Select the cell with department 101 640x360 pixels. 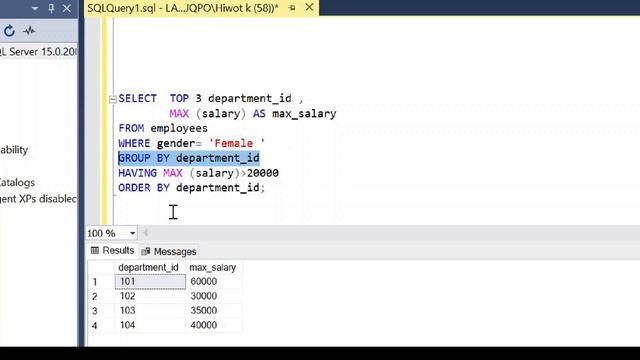tap(150, 282)
